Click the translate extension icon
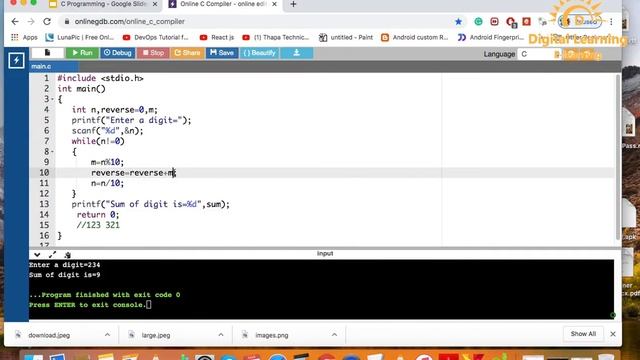 (x=542, y=22)
